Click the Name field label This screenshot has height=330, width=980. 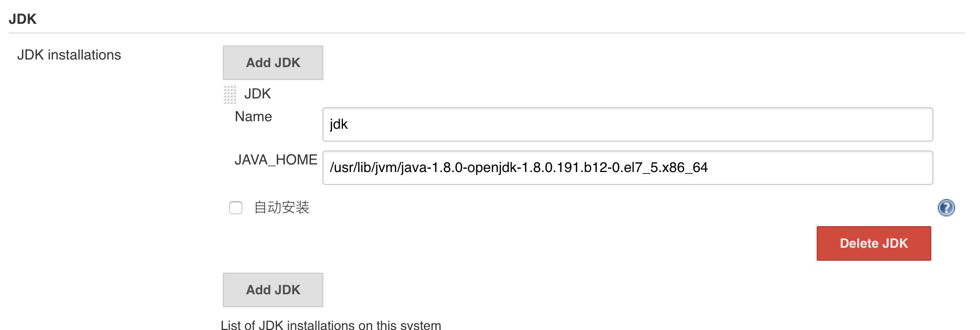(253, 116)
